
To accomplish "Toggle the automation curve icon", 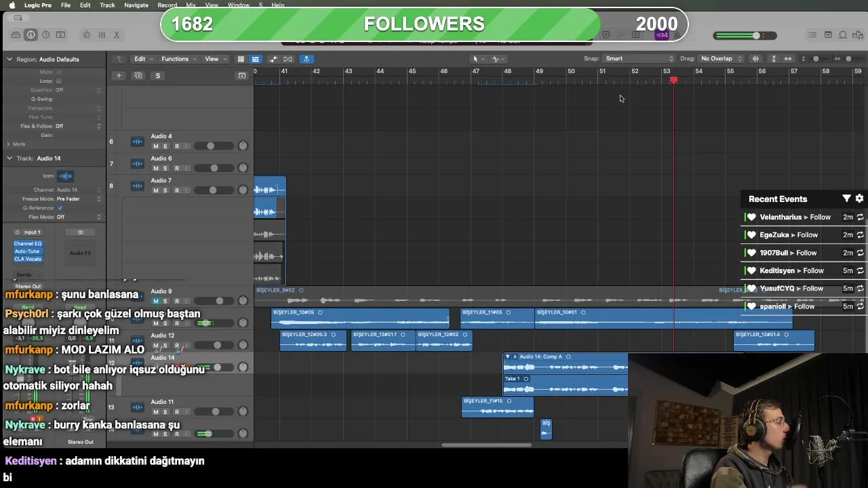I will (273, 59).
